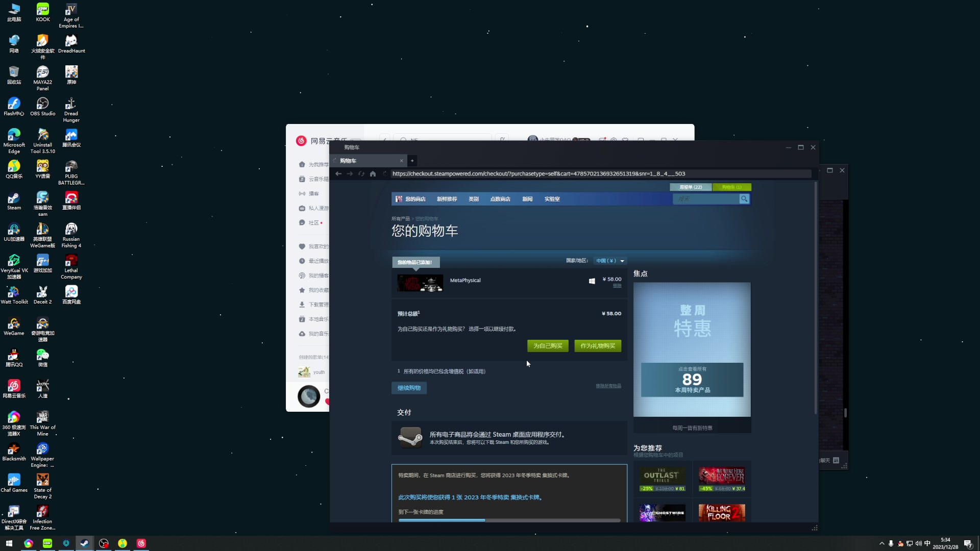The width and height of the screenshot is (980, 551).
Task: Open 回收站 recycle bin icon
Action: pos(14,76)
